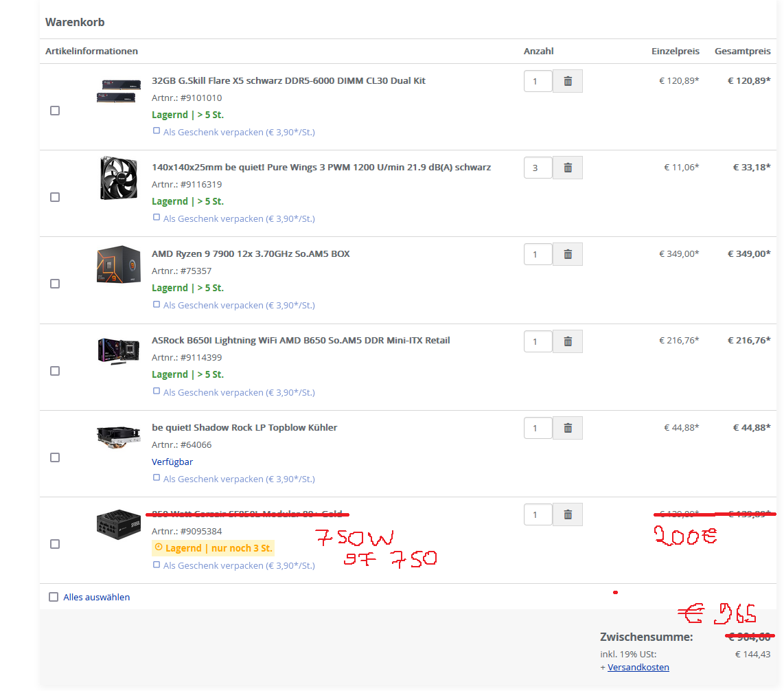Open the Versandkosten link
The width and height of the screenshot is (784, 691).
click(x=638, y=667)
